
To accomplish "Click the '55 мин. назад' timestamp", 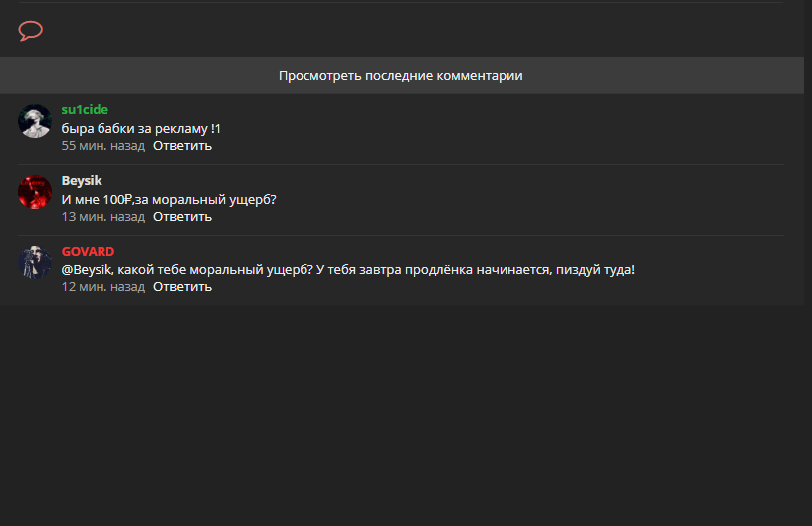I will pyautogui.click(x=103, y=146).
